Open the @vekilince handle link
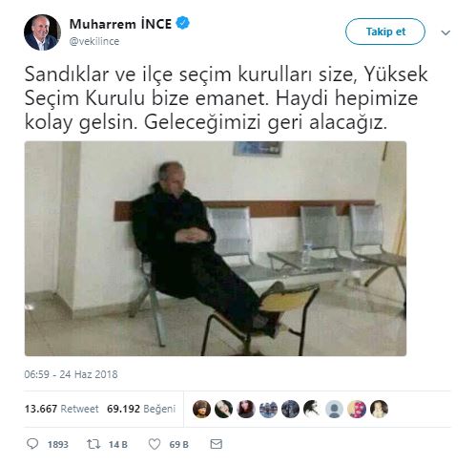 click(x=94, y=41)
